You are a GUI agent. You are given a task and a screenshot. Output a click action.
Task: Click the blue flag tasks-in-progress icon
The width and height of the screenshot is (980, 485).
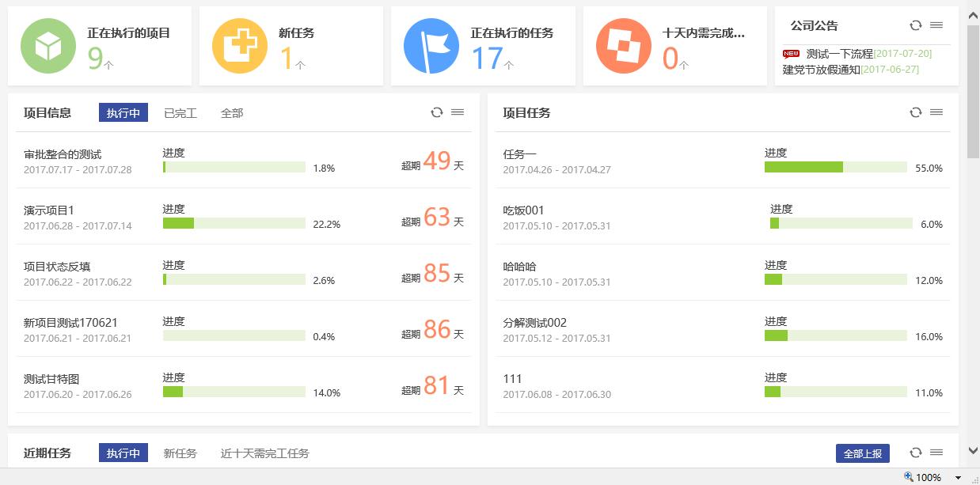(x=431, y=46)
